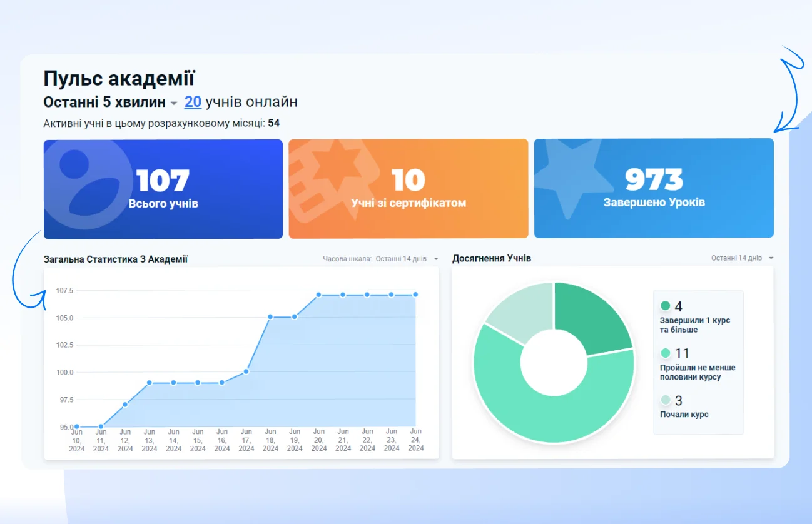Expand the "Останні 14 днів" dropdown for student achievements
Image resolution: width=812 pixels, height=524 pixels.
tap(771, 258)
